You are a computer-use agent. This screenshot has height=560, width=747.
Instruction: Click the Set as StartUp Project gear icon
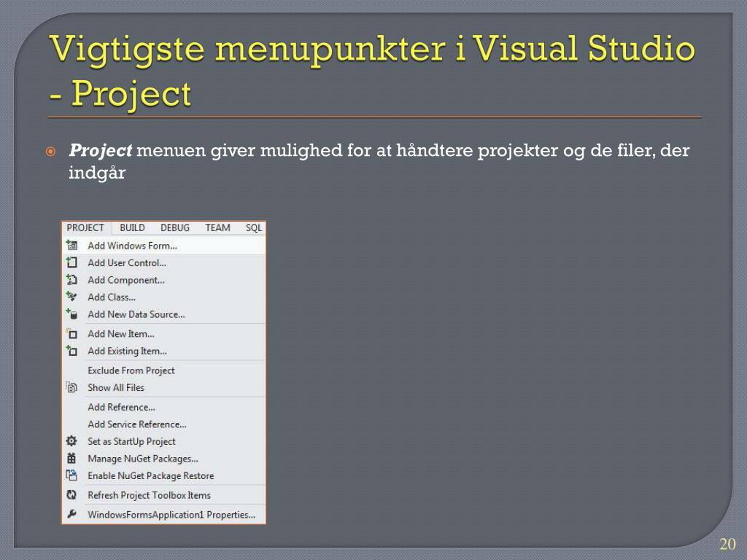(71, 441)
